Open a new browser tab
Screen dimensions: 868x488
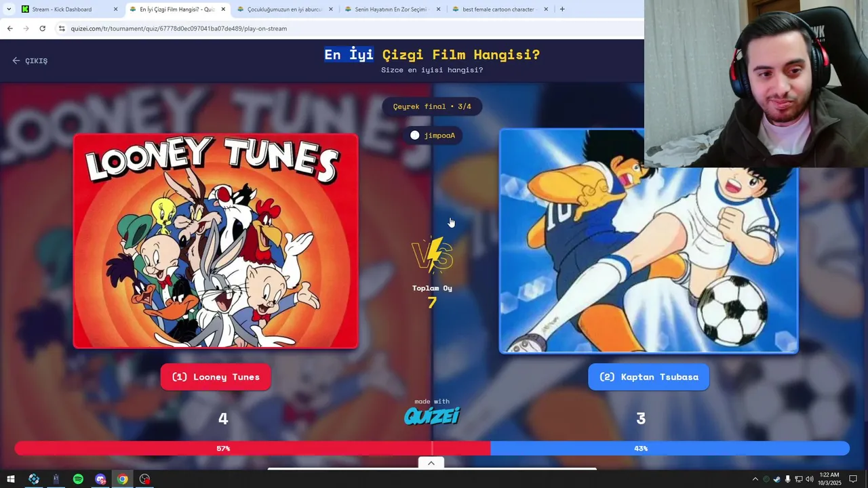(x=562, y=9)
